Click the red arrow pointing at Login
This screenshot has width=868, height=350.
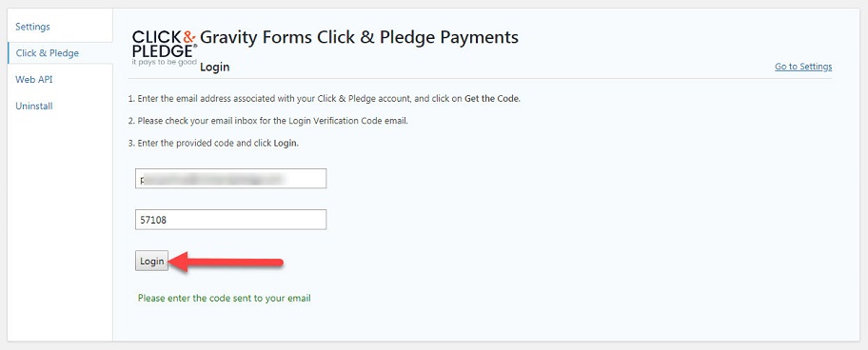click(227, 262)
